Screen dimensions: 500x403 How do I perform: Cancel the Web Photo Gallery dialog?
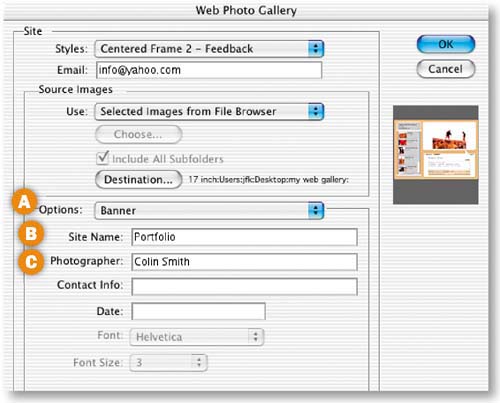446,69
